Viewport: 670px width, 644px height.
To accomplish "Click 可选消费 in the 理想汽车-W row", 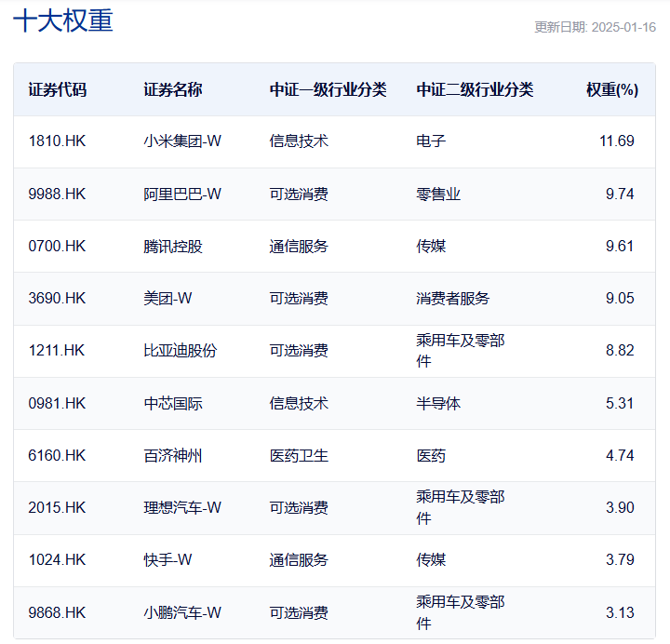I will coord(299,508).
